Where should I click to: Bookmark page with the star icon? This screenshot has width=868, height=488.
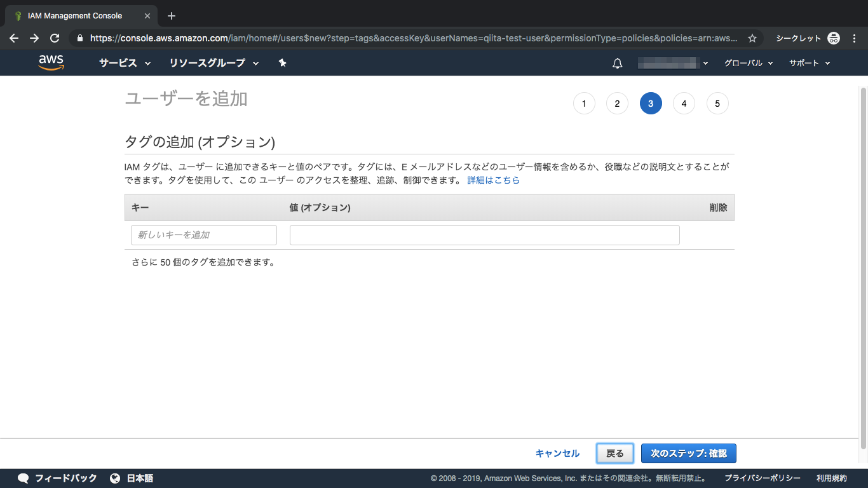pos(752,38)
